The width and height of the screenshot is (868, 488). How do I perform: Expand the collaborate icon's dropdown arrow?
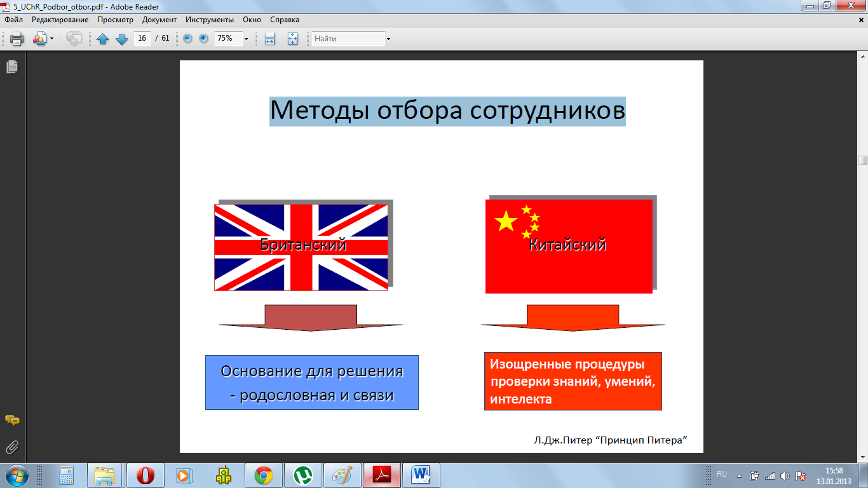pos(51,39)
